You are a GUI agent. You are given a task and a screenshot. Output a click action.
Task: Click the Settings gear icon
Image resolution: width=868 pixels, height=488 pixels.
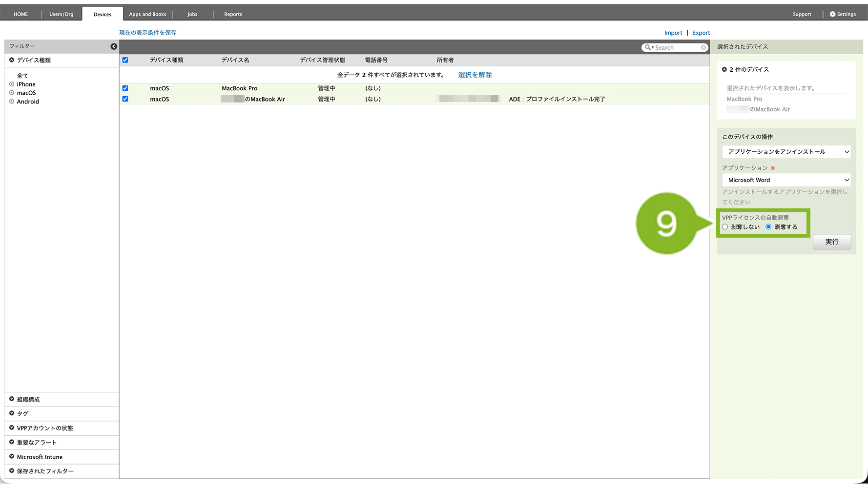(832, 14)
